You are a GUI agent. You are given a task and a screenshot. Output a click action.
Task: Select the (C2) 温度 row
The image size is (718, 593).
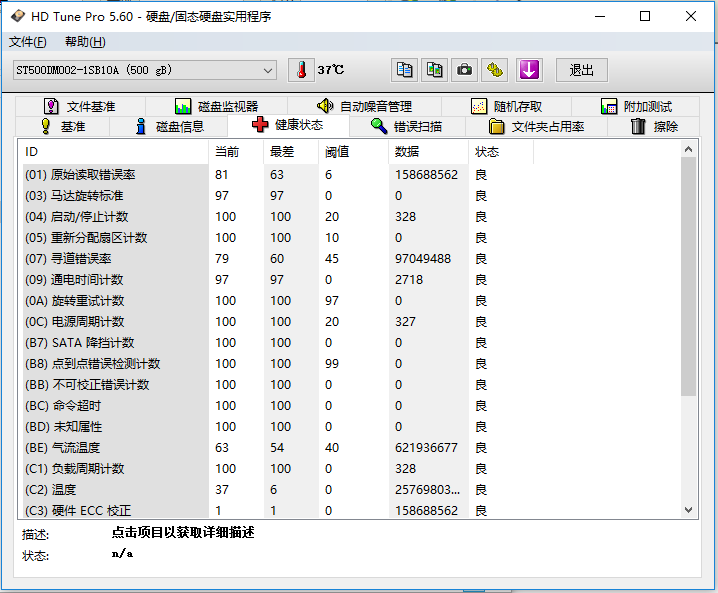(x=277, y=490)
